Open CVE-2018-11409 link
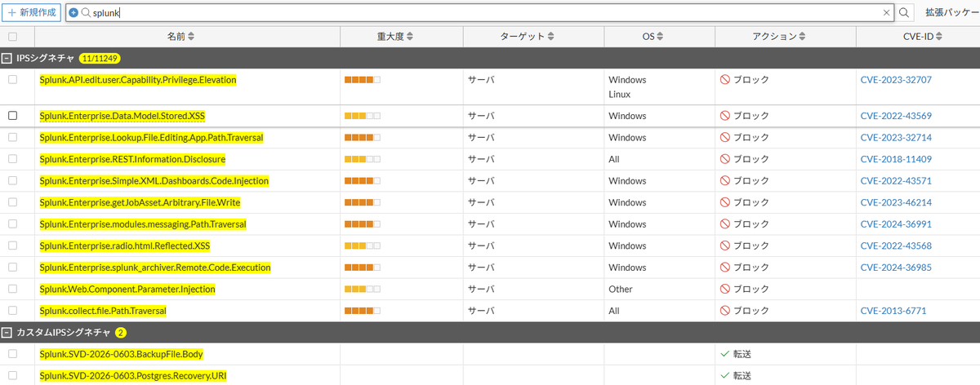980x385 pixels. pyautogui.click(x=896, y=159)
